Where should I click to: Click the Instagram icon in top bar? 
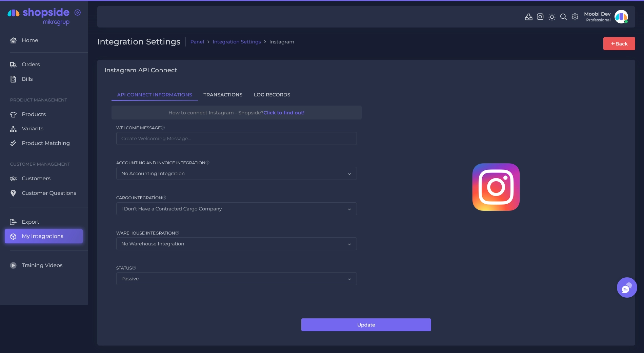pyautogui.click(x=540, y=17)
